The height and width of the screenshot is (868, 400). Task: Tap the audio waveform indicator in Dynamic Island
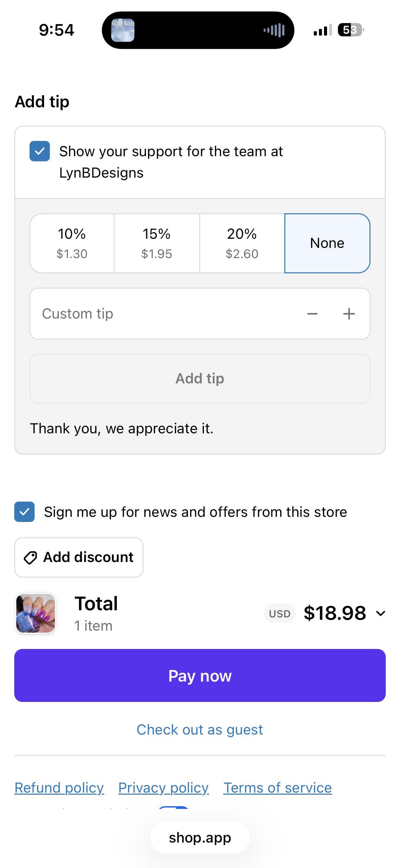274,30
